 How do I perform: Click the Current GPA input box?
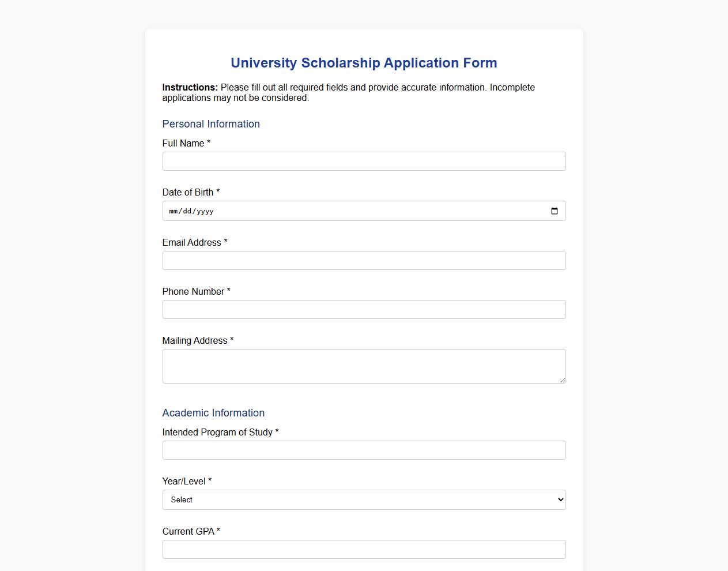click(363, 549)
